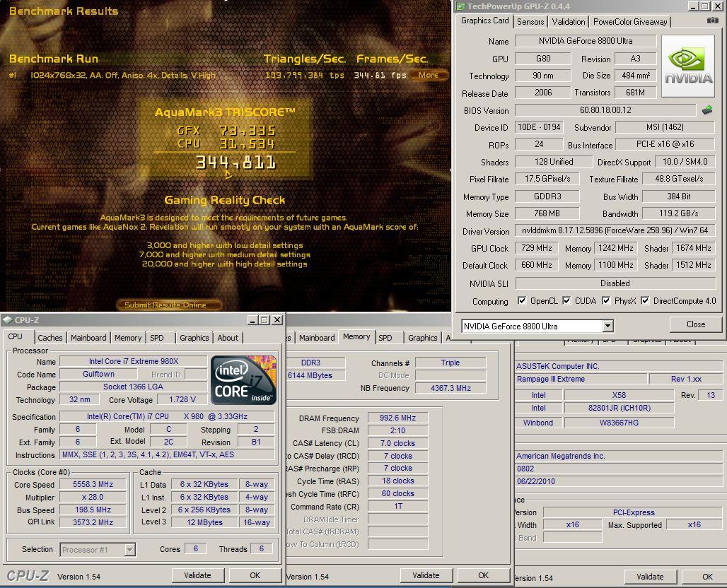Click the GPU-Z title bar icon

[460, 6]
